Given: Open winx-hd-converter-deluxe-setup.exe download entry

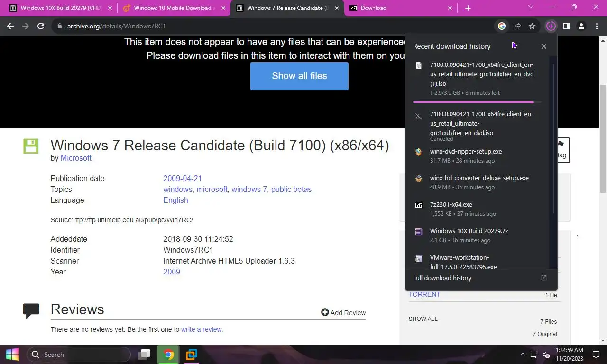Looking at the screenshot, I should click(x=479, y=182).
